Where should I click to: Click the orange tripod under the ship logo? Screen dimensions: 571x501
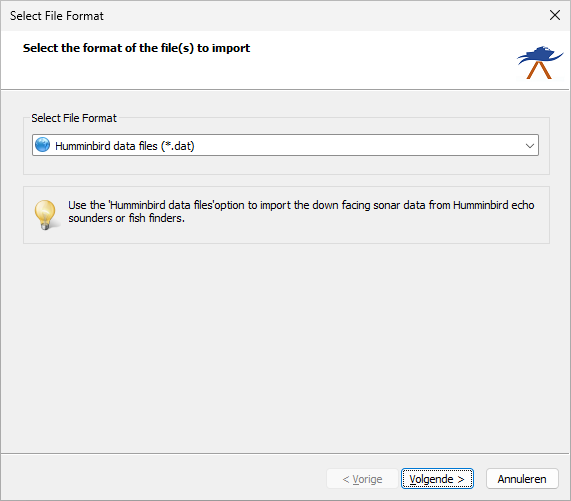click(x=539, y=70)
